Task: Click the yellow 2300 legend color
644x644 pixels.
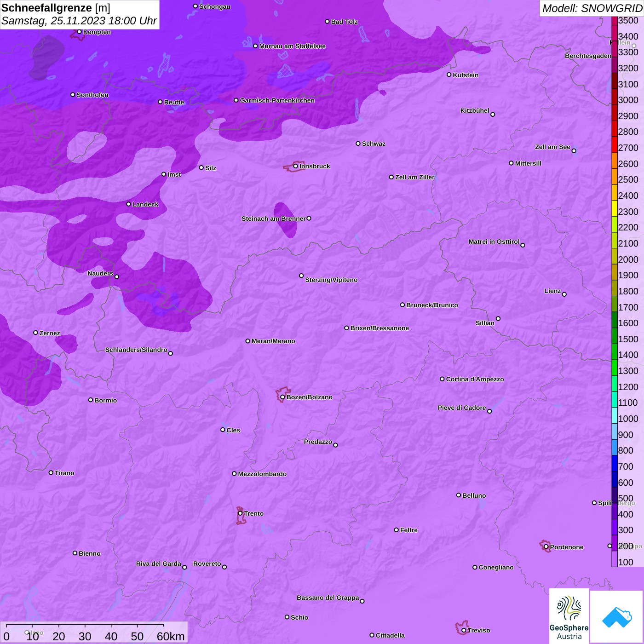Action: click(x=615, y=208)
